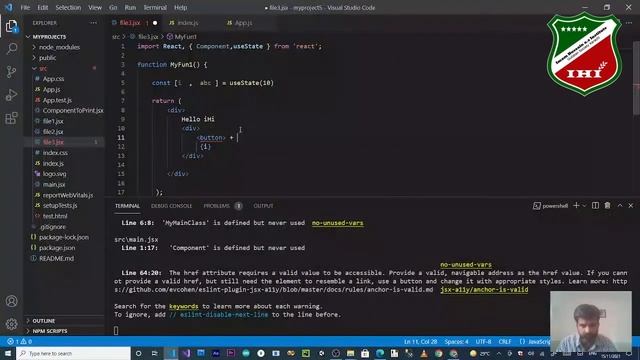Open the Terminal menu
The image size is (640, 360).
click(x=155, y=7)
